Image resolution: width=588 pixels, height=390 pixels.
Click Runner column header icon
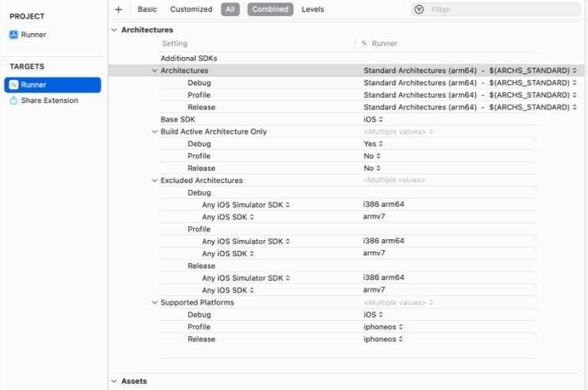pyautogui.click(x=364, y=43)
